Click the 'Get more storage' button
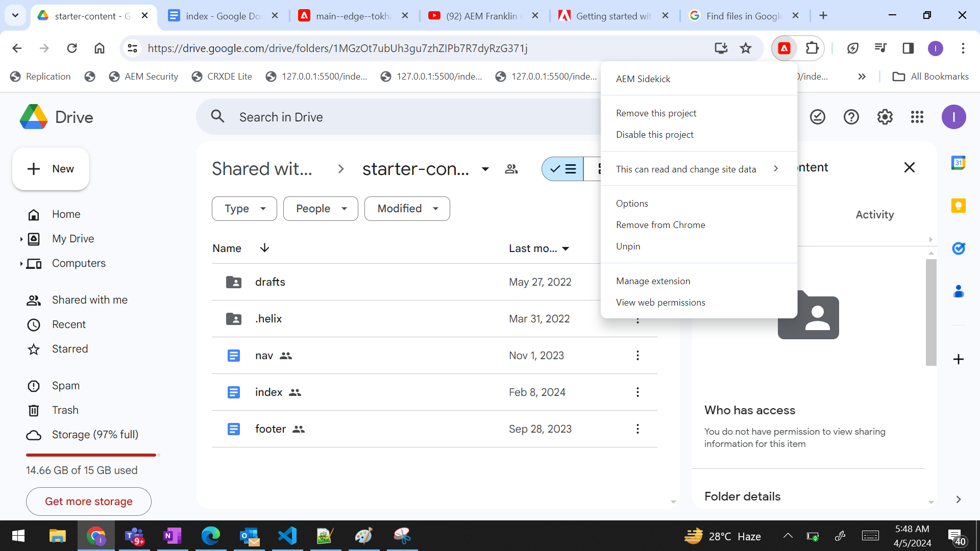This screenshot has width=980, height=551. 88,502
